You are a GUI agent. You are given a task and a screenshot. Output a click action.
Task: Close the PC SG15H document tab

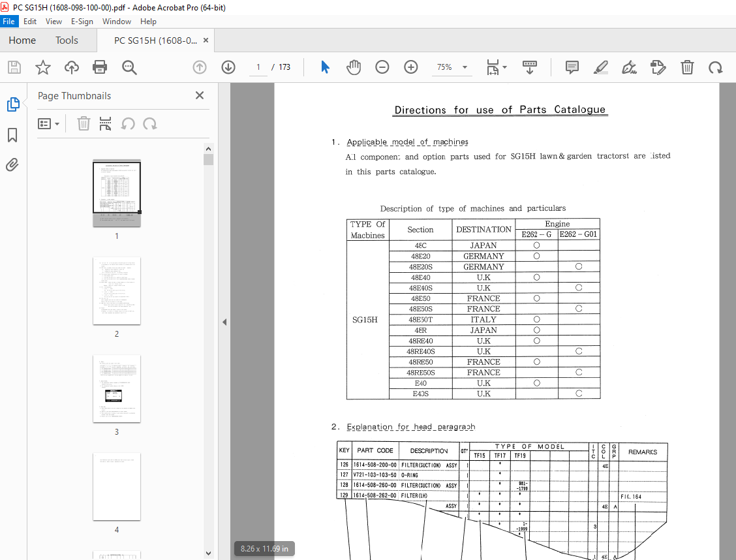tap(206, 40)
